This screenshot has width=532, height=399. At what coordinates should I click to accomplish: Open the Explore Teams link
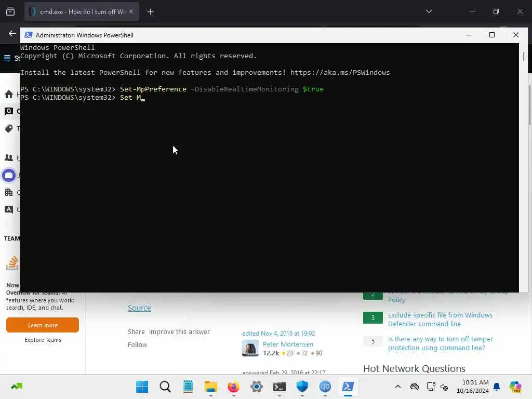(43, 340)
